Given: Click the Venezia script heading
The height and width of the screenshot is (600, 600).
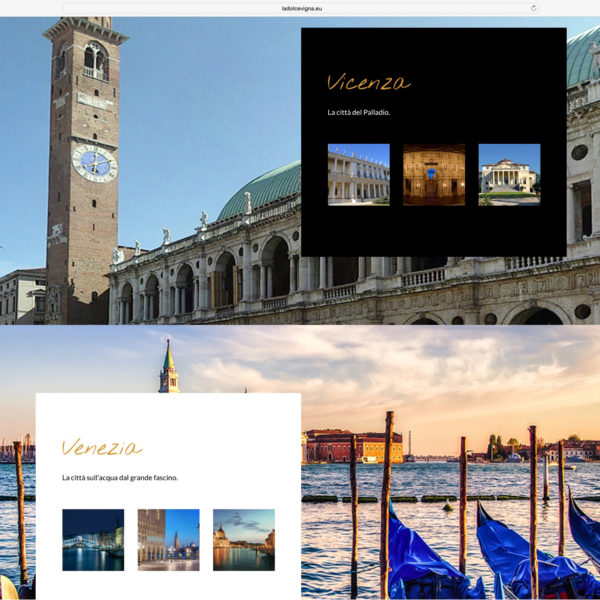Looking at the screenshot, I should 102,447.
